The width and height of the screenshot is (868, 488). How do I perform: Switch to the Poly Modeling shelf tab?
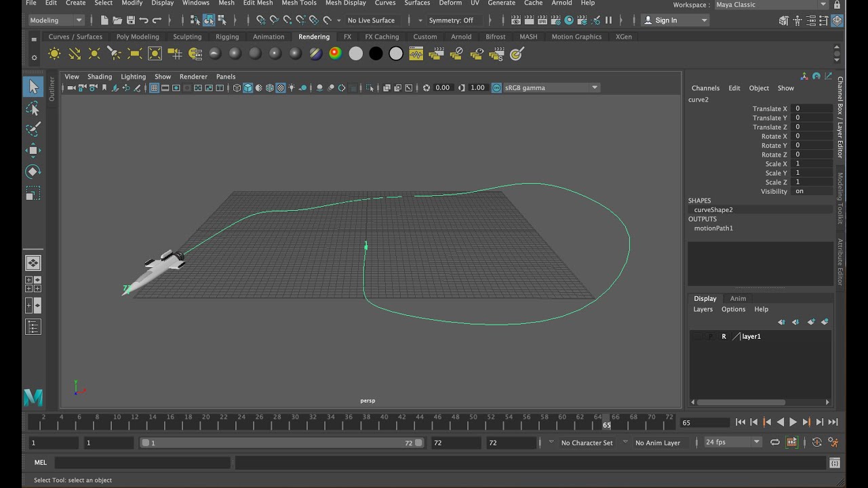tap(138, 37)
